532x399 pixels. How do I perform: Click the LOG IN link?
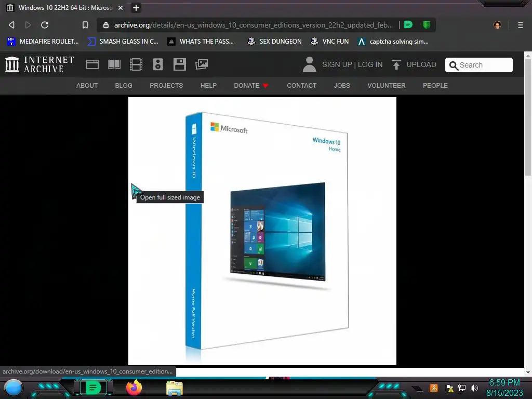point(370,64)
